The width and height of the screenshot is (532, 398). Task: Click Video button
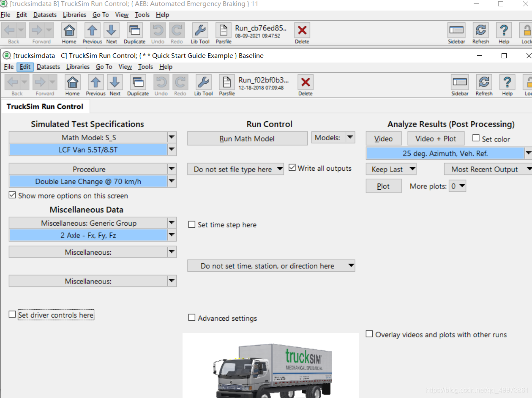pyautogui.click(x=383, y=139)
